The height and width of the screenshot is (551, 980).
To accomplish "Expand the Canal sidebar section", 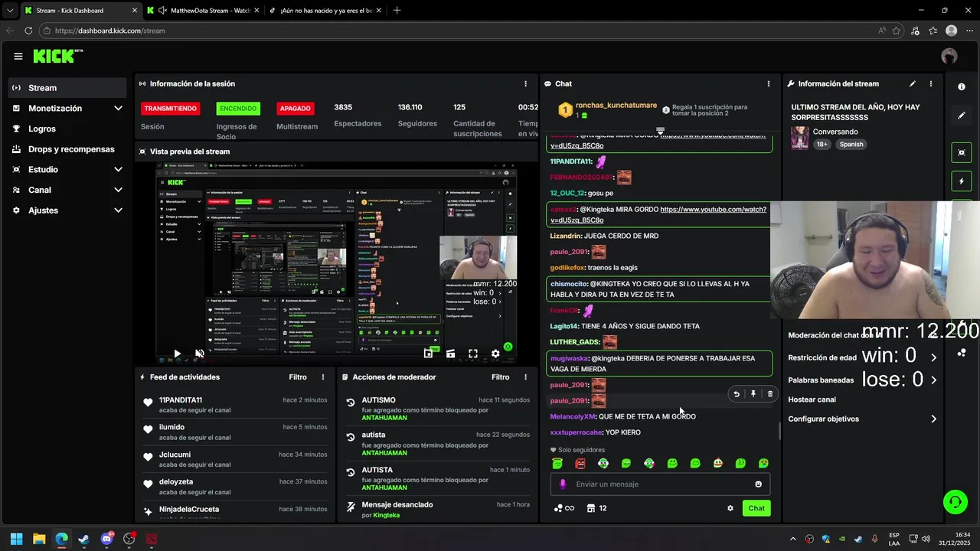I will pyautogui.click(x=68, y=190).
